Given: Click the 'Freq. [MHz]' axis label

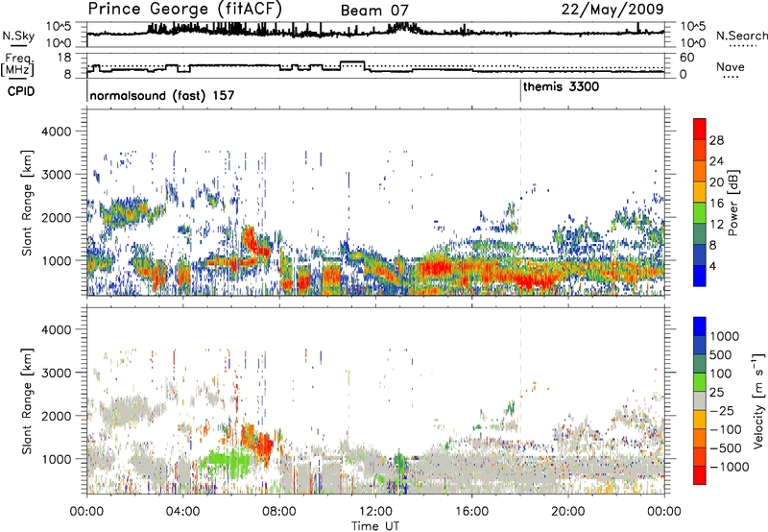Looking at the screenshot, I should click(x=17, y=65).
